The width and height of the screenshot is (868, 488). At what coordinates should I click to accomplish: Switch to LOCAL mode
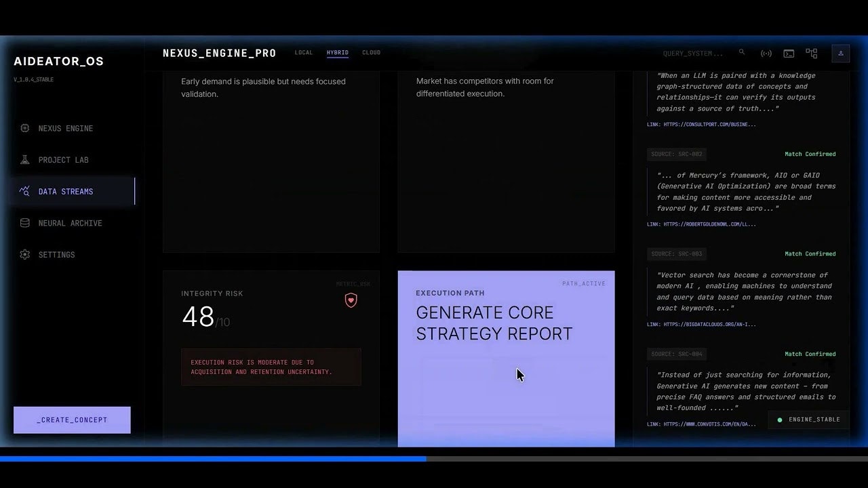(x=304, y=53)
